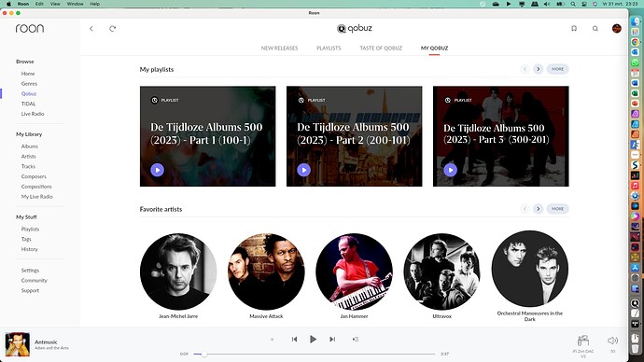Show next Favorite artists page

[538, 209]
